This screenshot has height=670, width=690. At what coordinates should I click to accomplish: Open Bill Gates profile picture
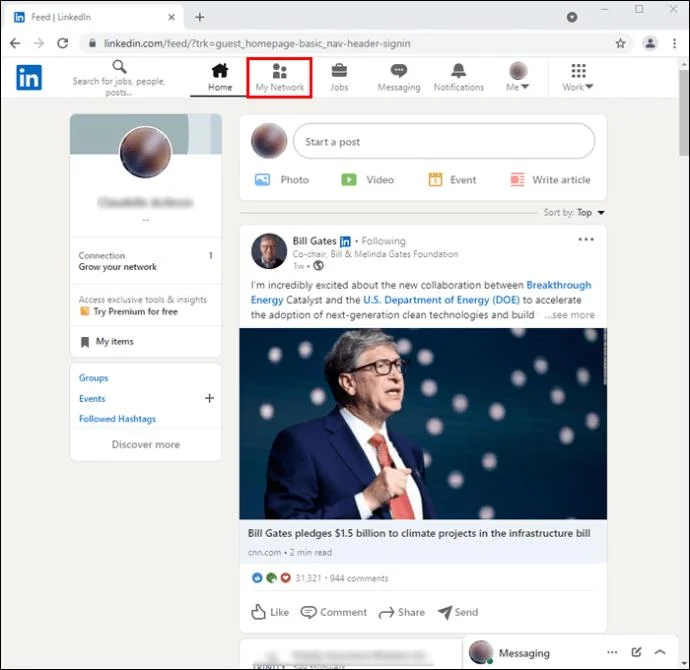pos(269,251)
